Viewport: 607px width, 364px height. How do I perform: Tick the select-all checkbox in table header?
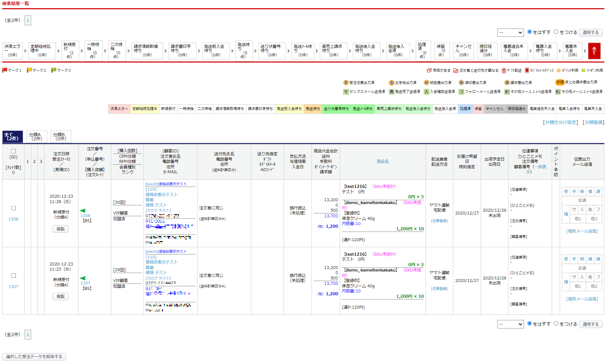coord(14,151)
